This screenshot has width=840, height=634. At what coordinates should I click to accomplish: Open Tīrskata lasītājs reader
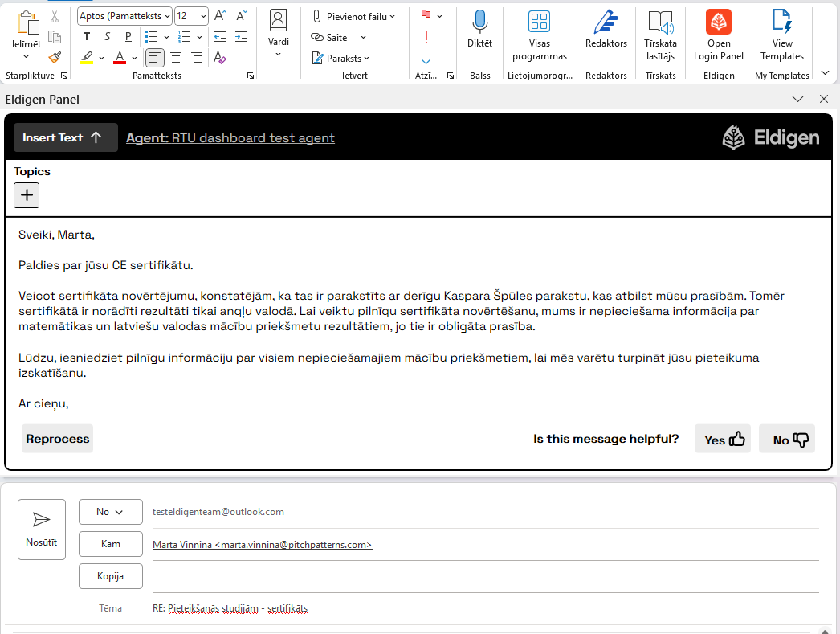[x=661, y=35]
